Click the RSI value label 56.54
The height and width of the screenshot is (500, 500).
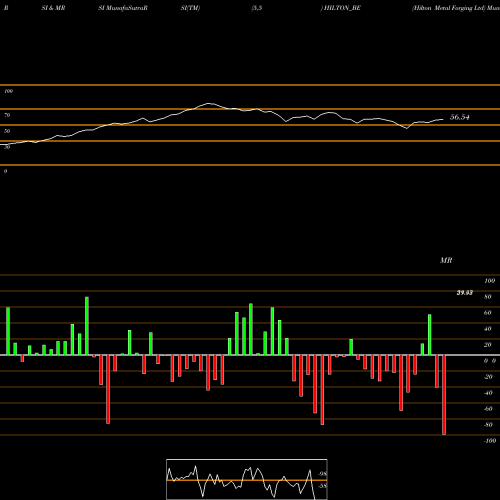tap(460, 117)
